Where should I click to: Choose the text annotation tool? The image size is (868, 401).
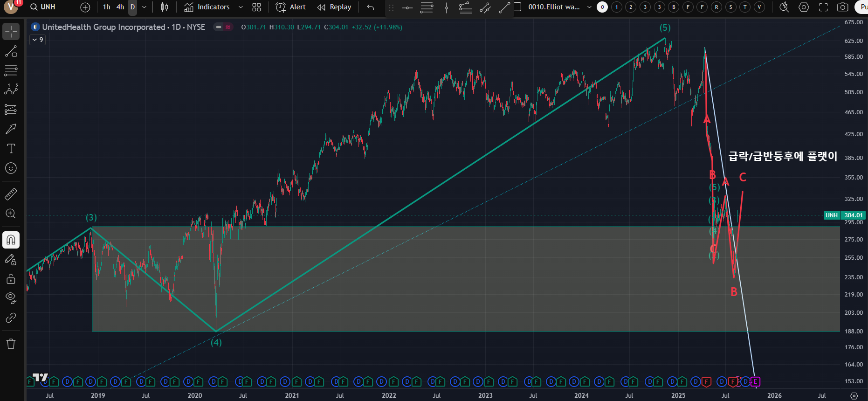pyautogui.click(x=11, y=148)
